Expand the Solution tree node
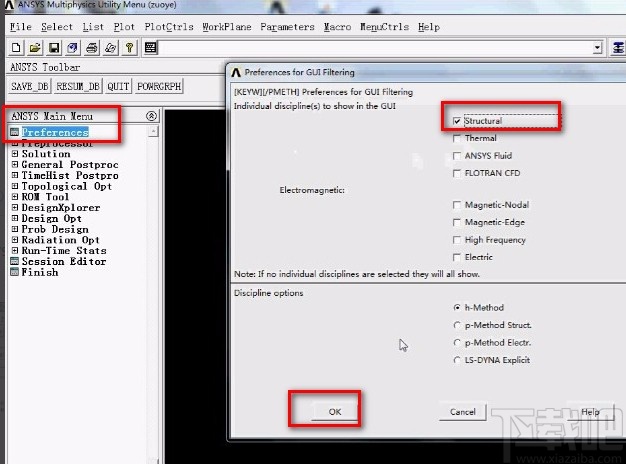626x464 pixels. click(15, 154)
